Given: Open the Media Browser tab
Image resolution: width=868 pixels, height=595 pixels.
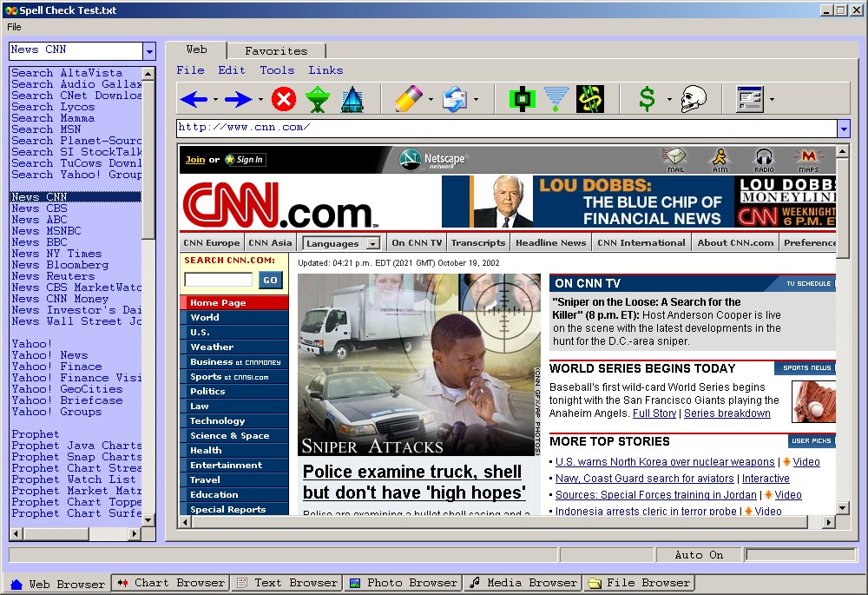Looking at the screenshot, I should [x=523, y=583].
